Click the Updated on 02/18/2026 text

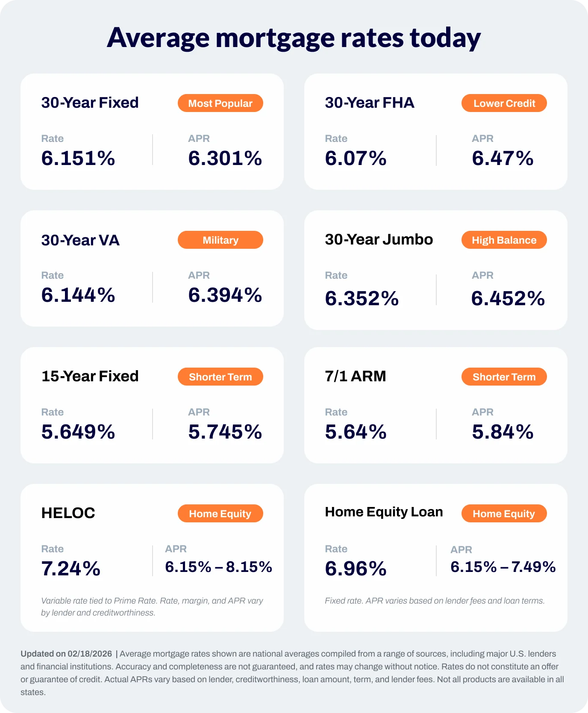[x=66, y=654]
